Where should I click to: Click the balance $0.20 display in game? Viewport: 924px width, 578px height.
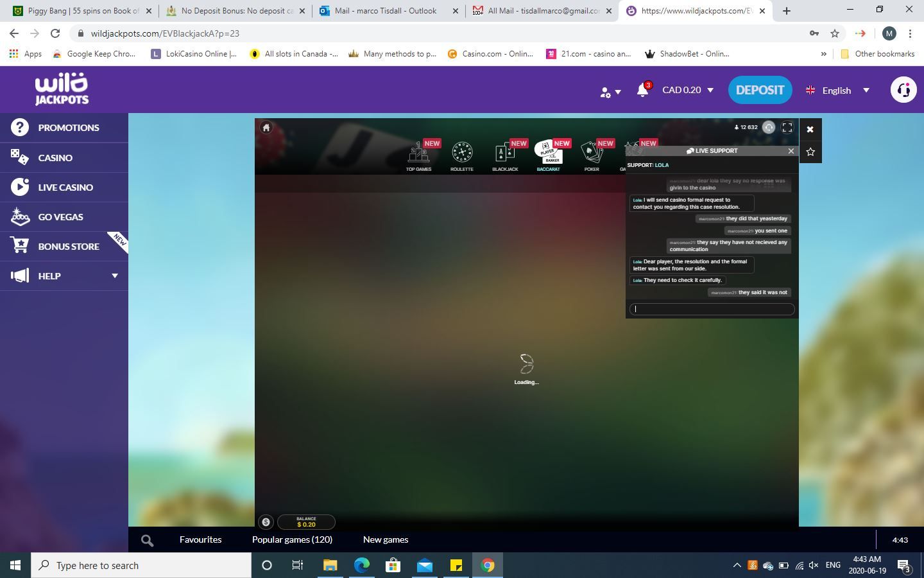click(306, 521)
